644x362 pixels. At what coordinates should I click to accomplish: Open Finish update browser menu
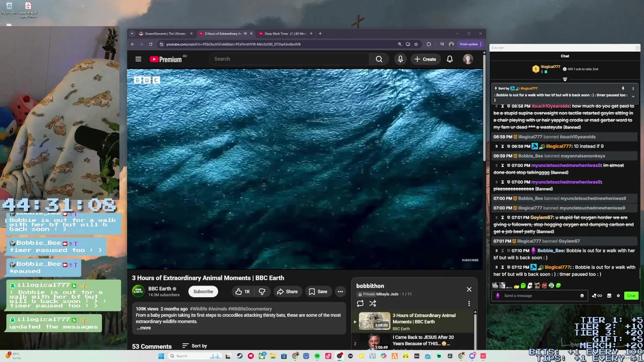click(470, 44)
